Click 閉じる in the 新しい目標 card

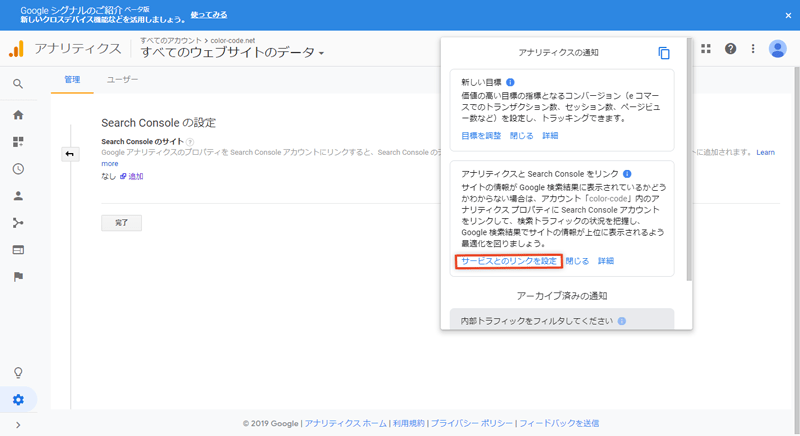tap(521, 136)
